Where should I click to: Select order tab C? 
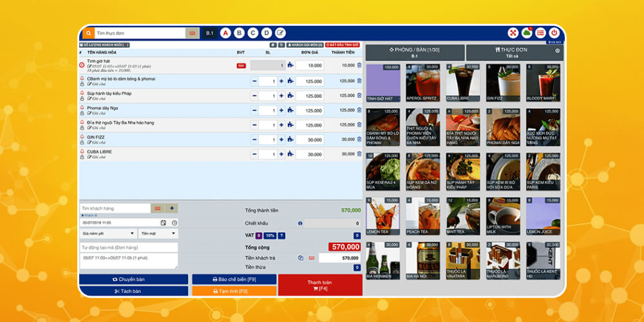[253, 33]
